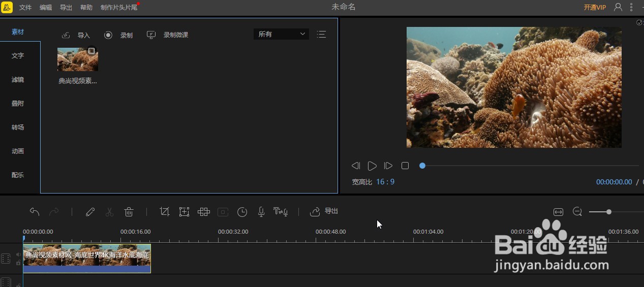Step to the next frame
The width and height of the screenshot is (644, 287).
click(x=388, y=166)
